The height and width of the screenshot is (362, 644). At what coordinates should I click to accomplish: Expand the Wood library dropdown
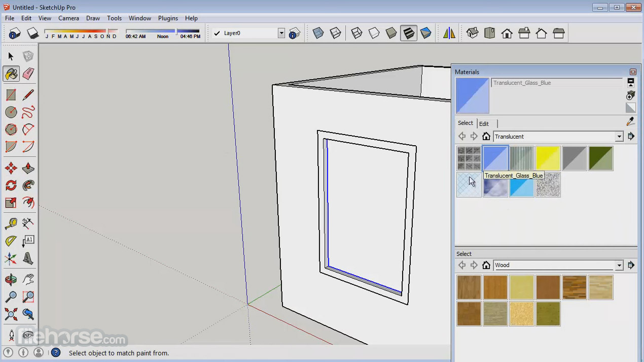[619, 265]
